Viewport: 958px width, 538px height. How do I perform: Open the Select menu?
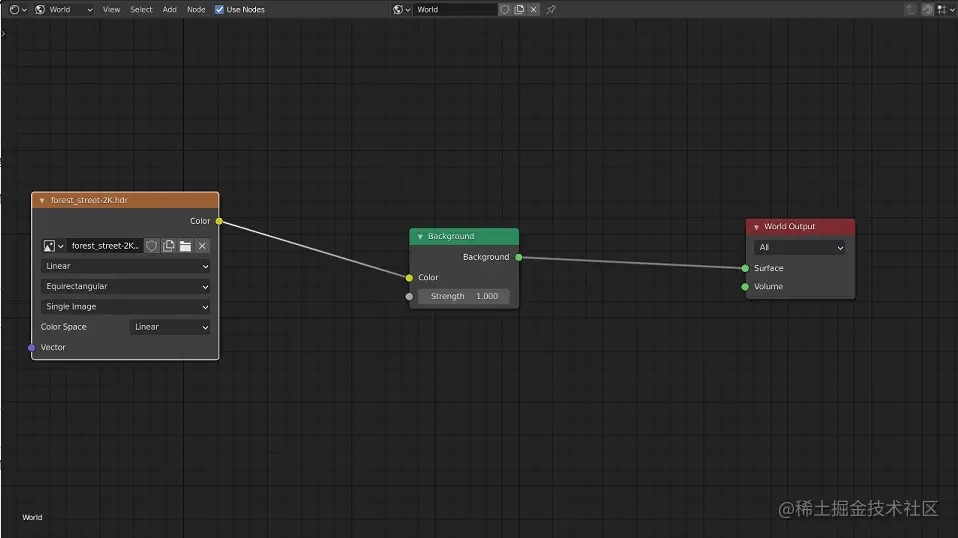point(141,9)
